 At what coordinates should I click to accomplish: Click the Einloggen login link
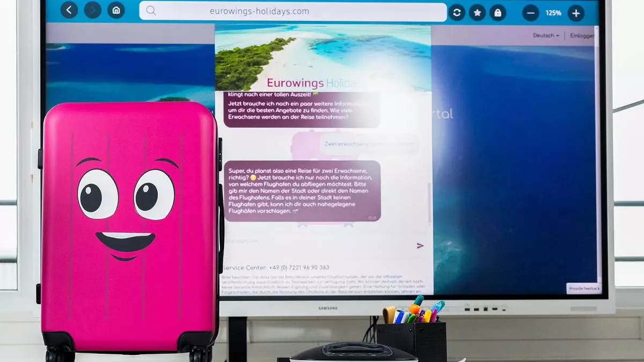point(582,35)
